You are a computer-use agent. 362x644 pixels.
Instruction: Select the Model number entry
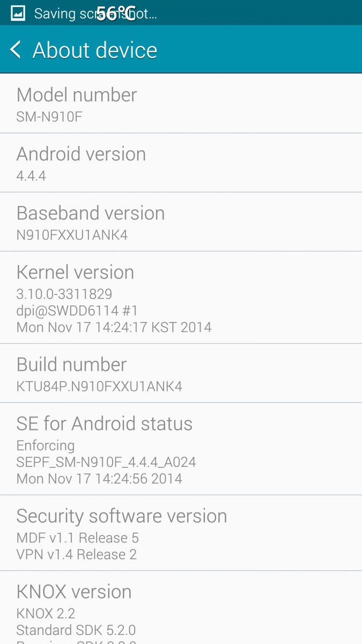[181, 104]
